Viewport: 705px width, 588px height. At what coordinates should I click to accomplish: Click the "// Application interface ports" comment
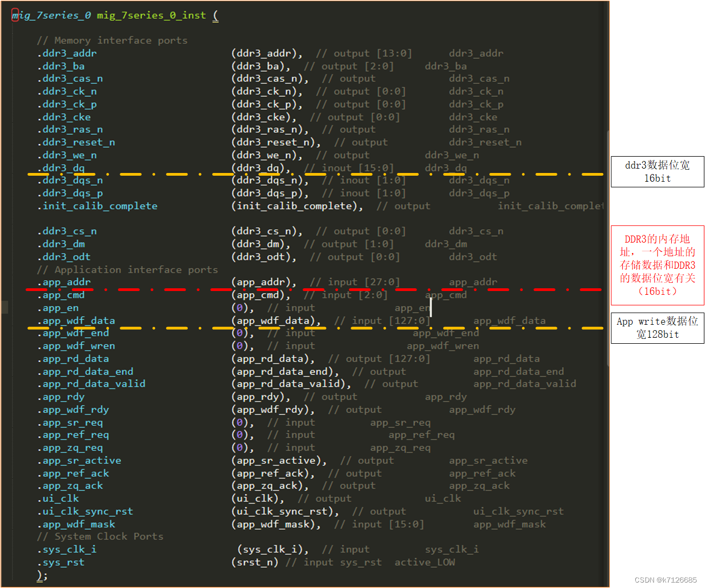(x=127, y=270)
